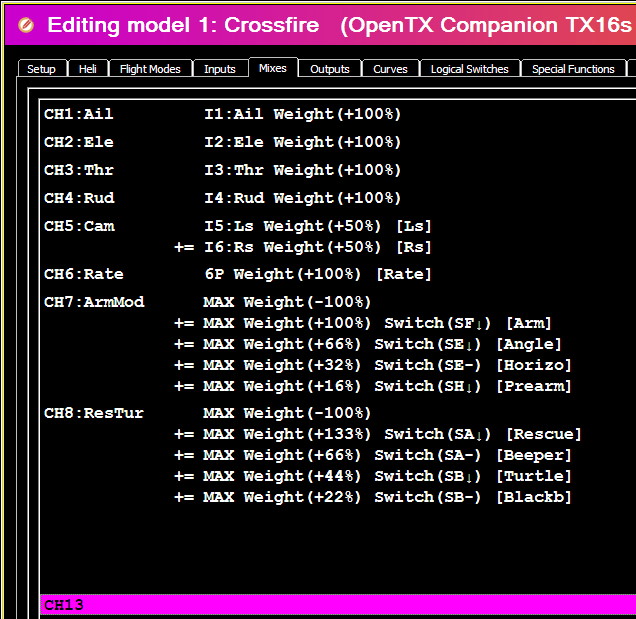This screenshot has height=619, width=636.
Task: Go to the Special Functions tab
Action: pyautogui.click(x=573, y=69)
